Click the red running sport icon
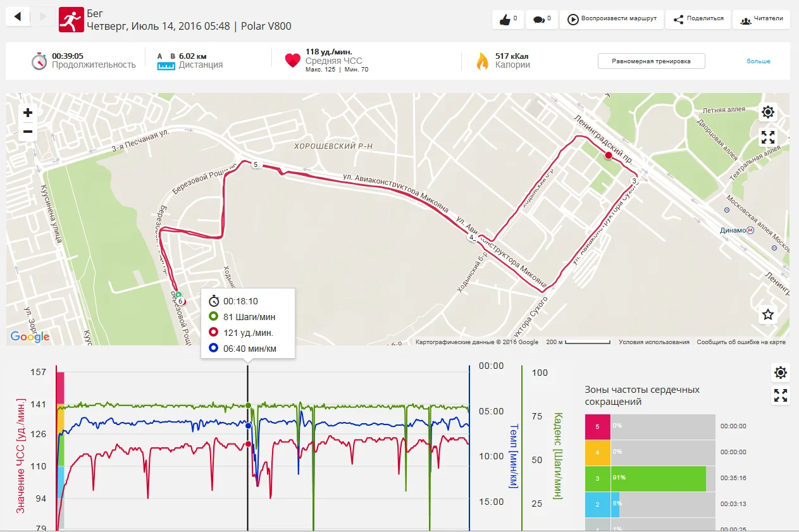This screenshot has width=799, height=532. pyautogui.click(x=71, y=20)
